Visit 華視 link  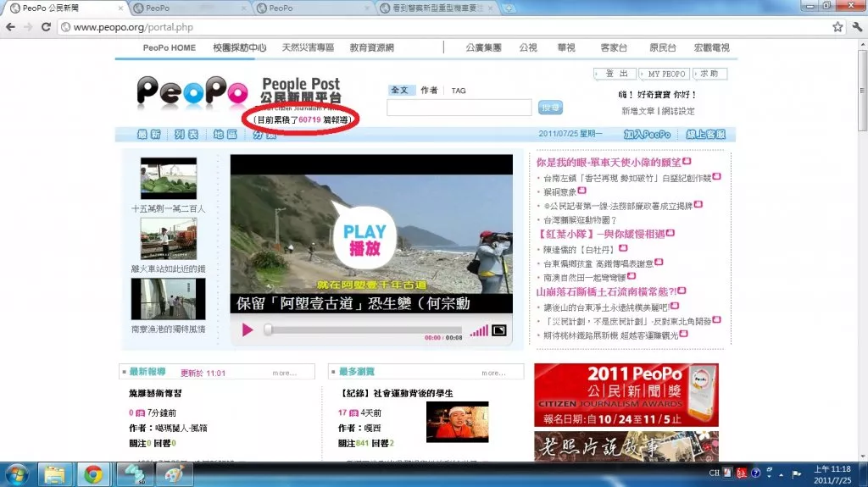click(x=566, y=48)
